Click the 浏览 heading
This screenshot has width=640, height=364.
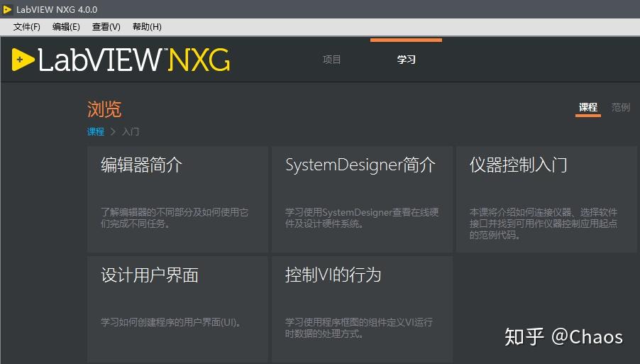[x=104, y=109]
